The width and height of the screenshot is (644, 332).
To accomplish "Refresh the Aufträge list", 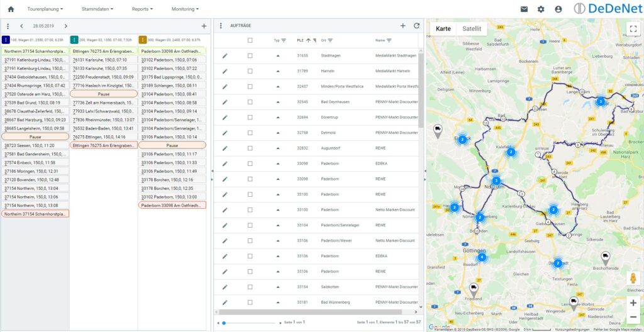I will point(416,26).
